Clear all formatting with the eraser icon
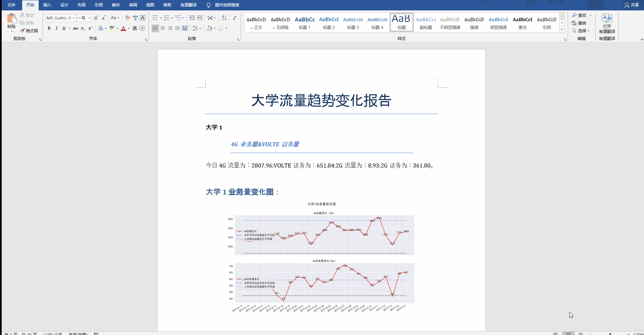This screenshot has height=335, width=644. tap(127, 17)
